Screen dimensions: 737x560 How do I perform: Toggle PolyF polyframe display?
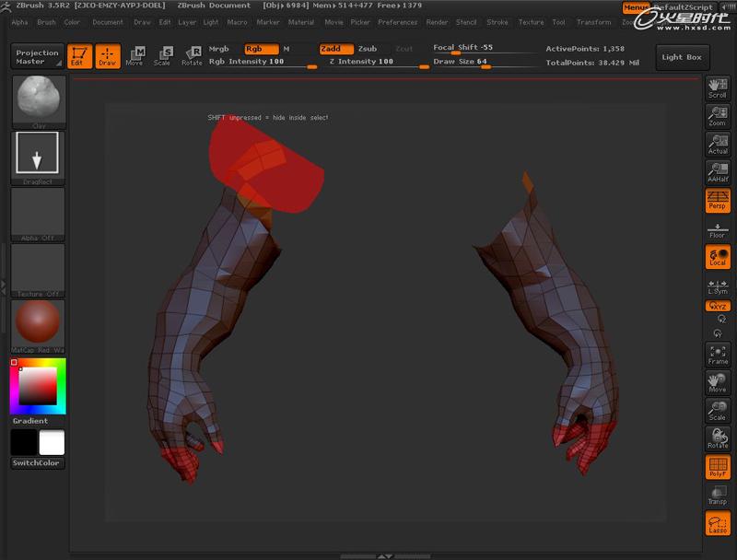click(x=718, y=467)
